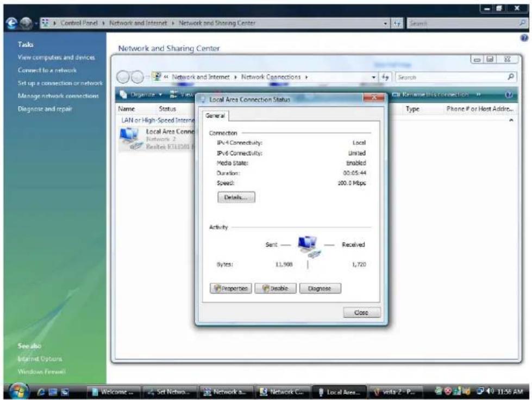Click the Forward arrow in Control Panel window
532x400 pixels.
tap(26, 23)
